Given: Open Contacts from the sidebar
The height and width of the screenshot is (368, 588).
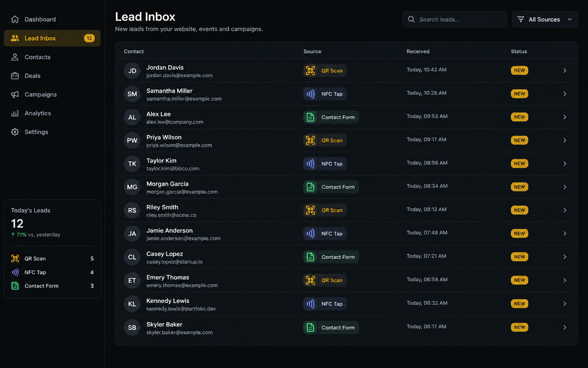Looking at the screenshot, I should tap(52, 57).
